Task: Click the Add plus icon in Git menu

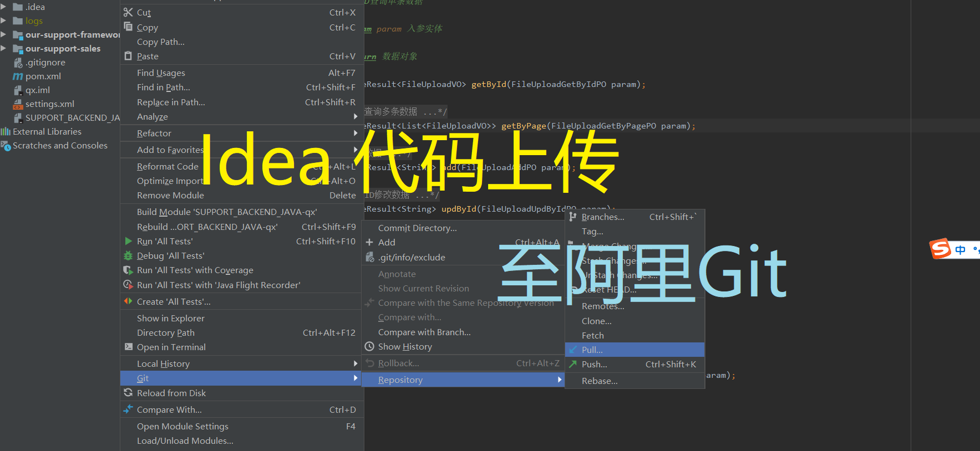Action: click(369, 242)
